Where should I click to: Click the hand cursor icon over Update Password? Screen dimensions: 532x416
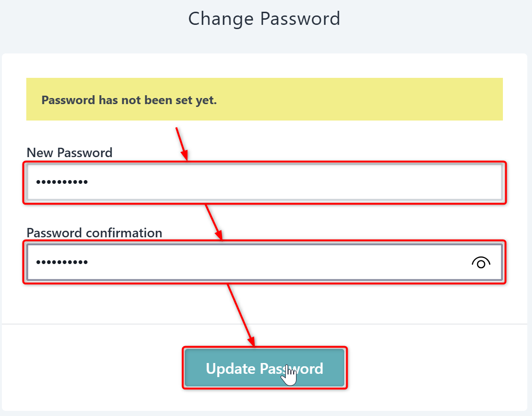click(290, 376)
